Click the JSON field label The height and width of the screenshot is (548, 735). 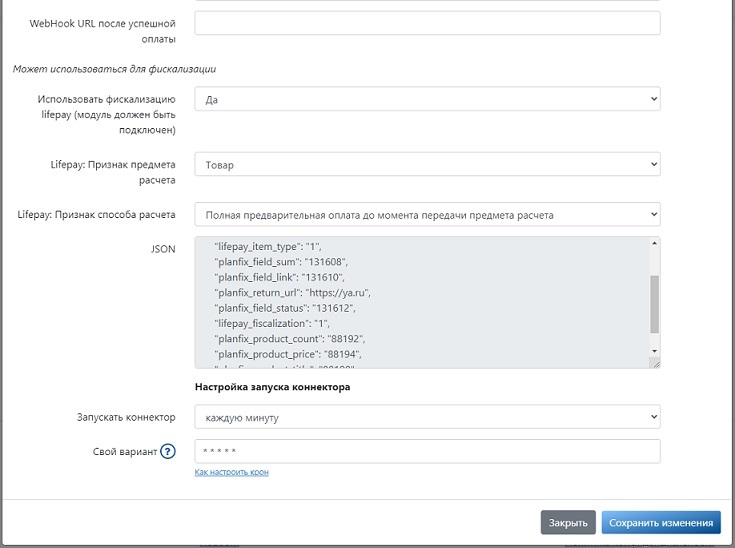163,249
